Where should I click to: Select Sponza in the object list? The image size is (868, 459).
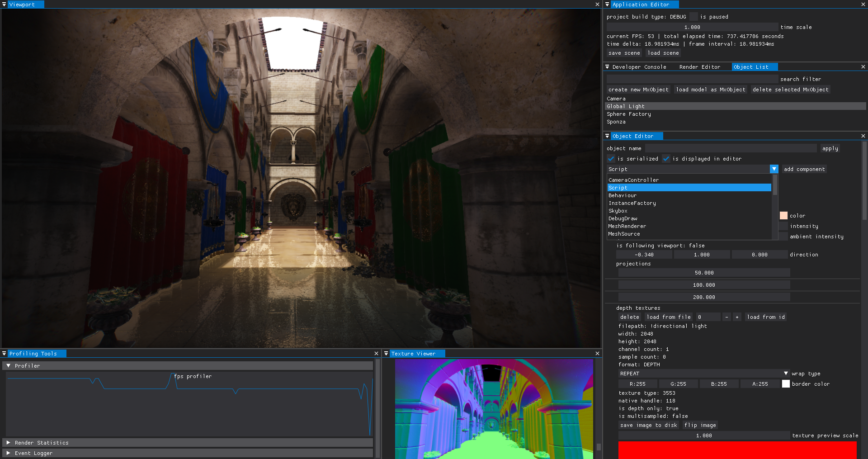coord(735,122)
